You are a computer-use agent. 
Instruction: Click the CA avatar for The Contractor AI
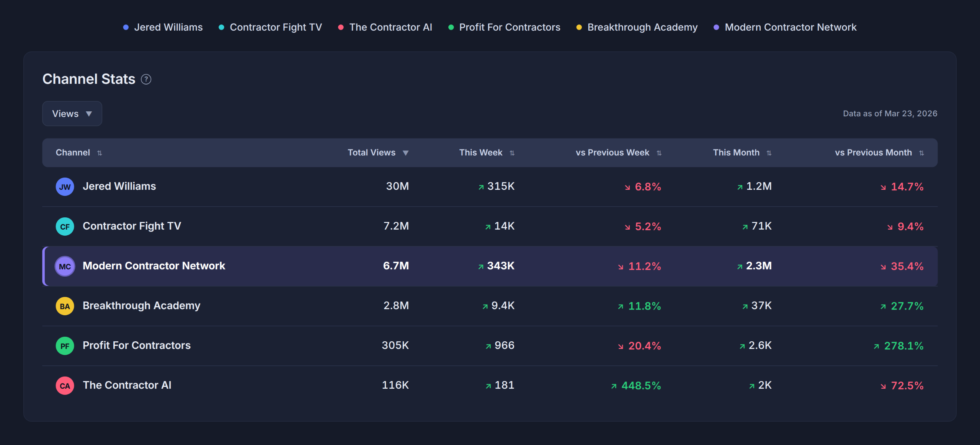click(x=65, y=386)
